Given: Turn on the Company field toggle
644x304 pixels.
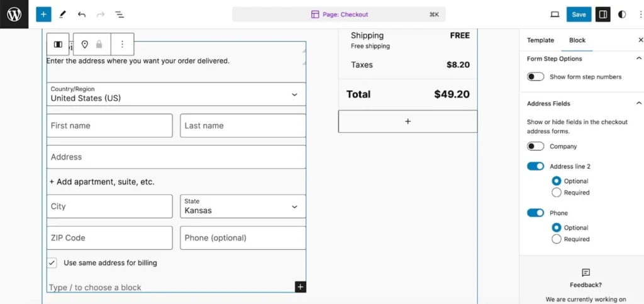Looking at the screenshot, I should (535, 146).
